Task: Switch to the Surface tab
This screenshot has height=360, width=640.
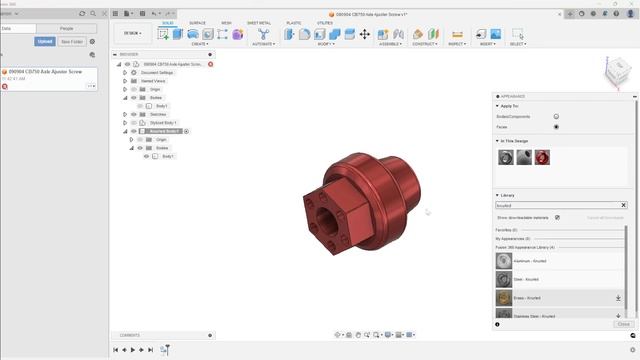Action: tap(197, 23)
